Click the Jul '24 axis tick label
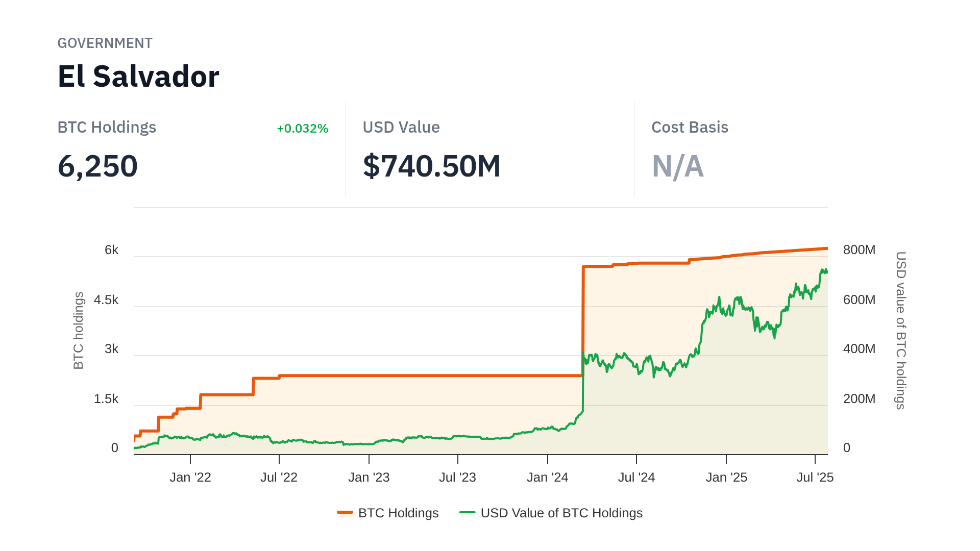 (636, 478)
